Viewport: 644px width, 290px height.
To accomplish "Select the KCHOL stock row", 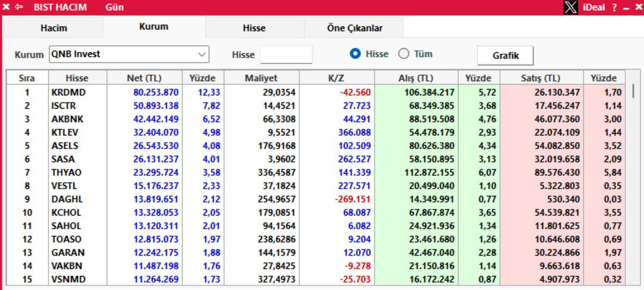I will tap(316, 213).
